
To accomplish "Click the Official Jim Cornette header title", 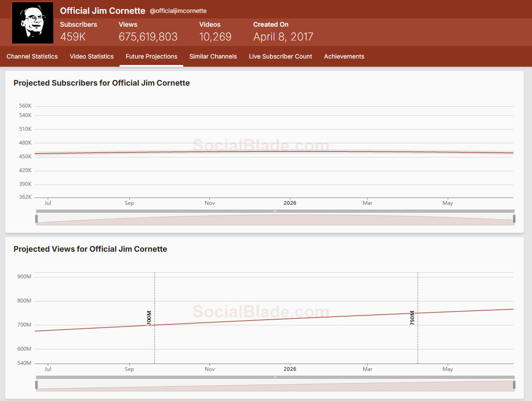I will (x=102, y=11).
